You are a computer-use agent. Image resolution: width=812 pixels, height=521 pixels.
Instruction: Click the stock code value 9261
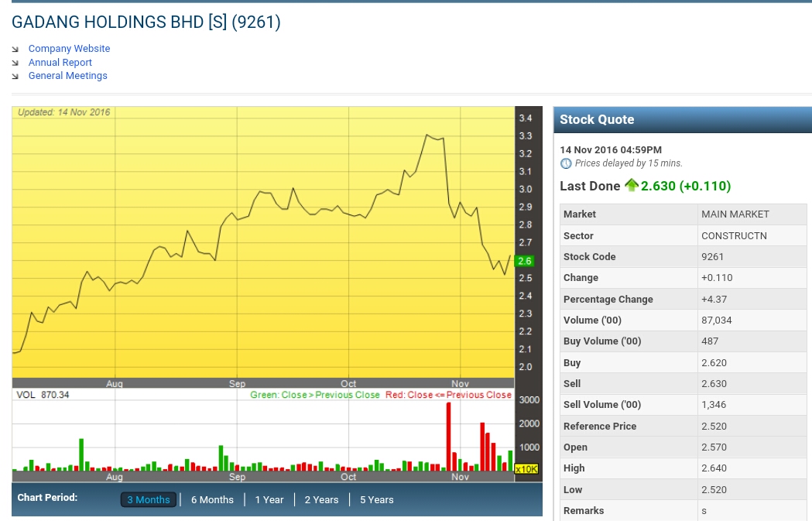[x=713, y=257]
